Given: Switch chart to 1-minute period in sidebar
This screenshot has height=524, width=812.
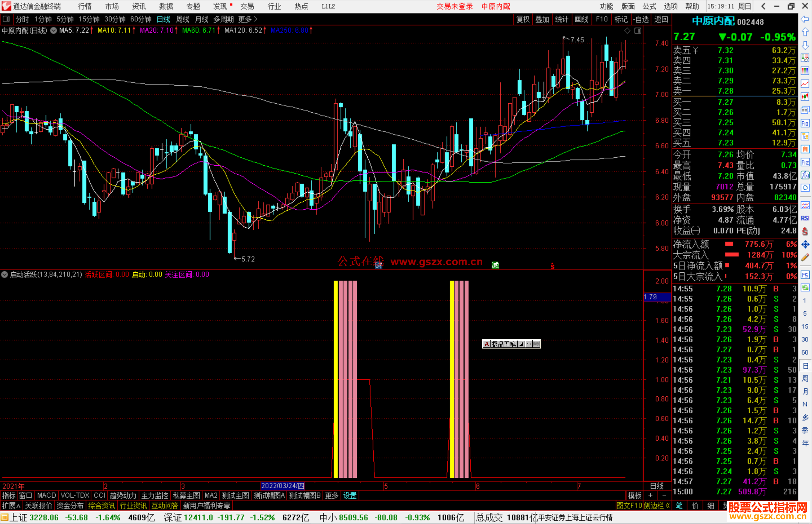Looking at the screenshot, I should 805,301.
